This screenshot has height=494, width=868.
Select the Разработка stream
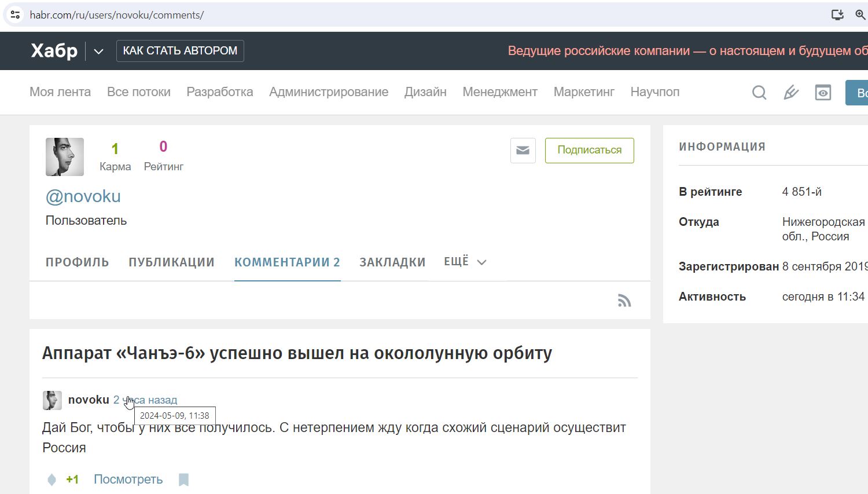(x=220, y=92)
